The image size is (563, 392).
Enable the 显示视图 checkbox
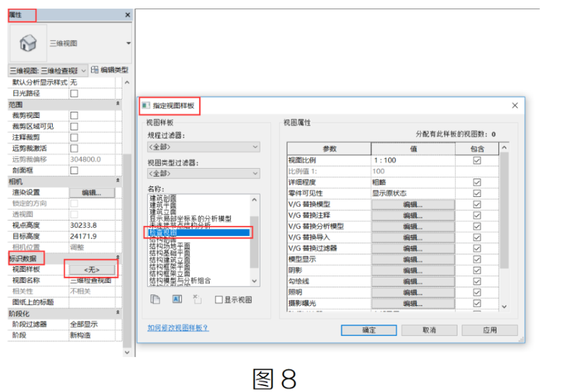(219, 300)
